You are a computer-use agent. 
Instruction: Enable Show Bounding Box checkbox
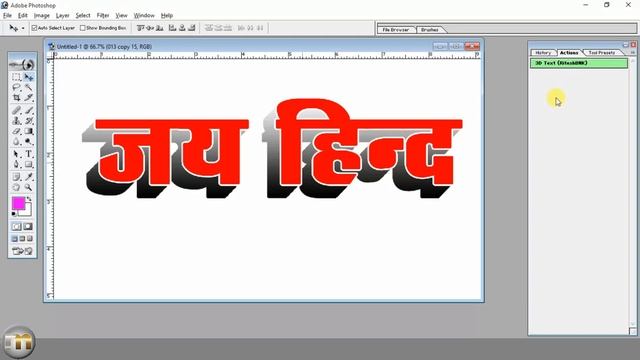click(83, 28)
